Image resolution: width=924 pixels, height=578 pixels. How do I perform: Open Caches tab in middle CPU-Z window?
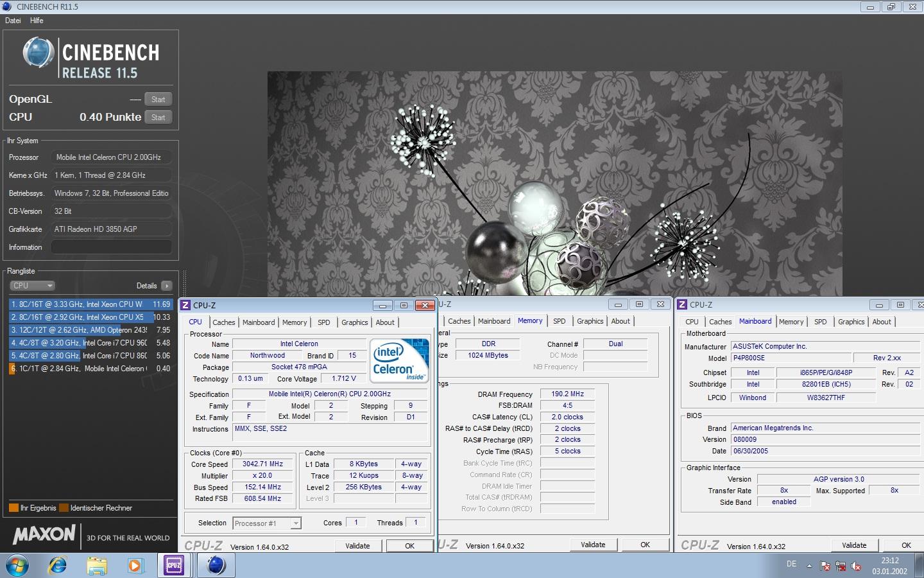pyautogui.click(x=459, y=321)
